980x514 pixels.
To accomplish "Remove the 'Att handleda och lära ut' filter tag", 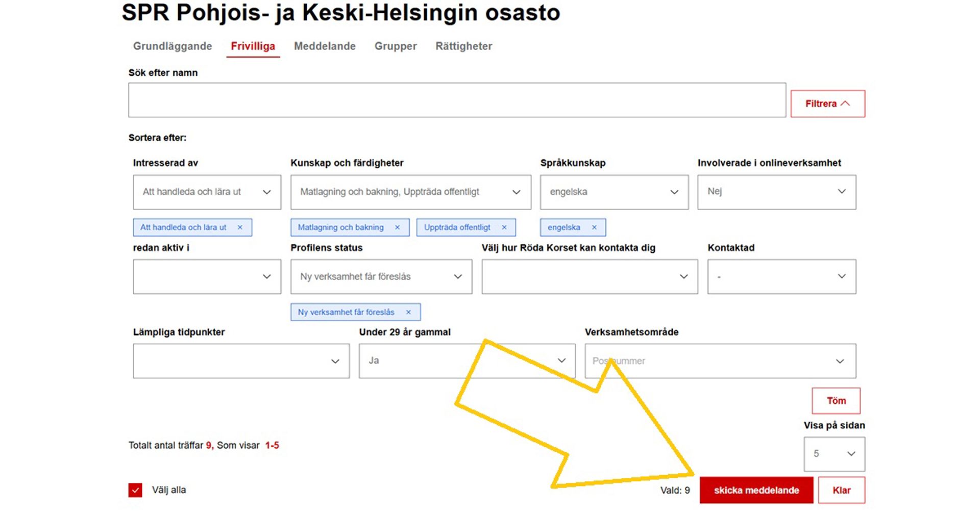I will (240, 227).
